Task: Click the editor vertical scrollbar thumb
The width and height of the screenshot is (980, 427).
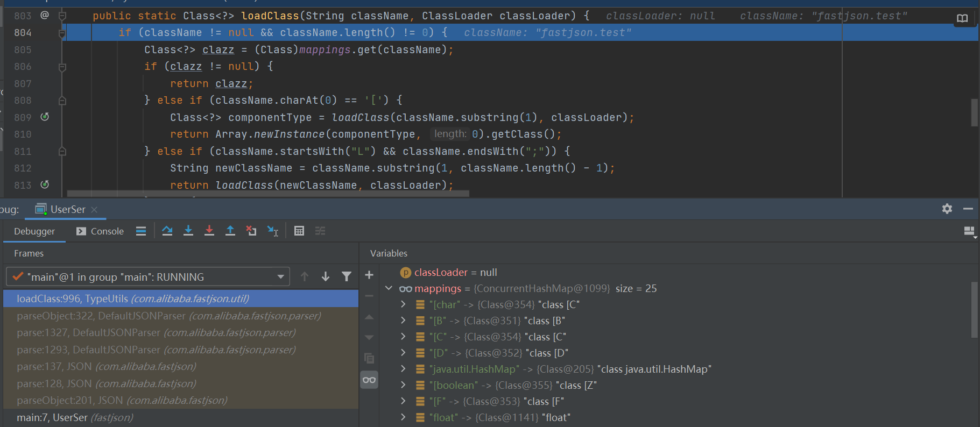Action: [974, 112]
